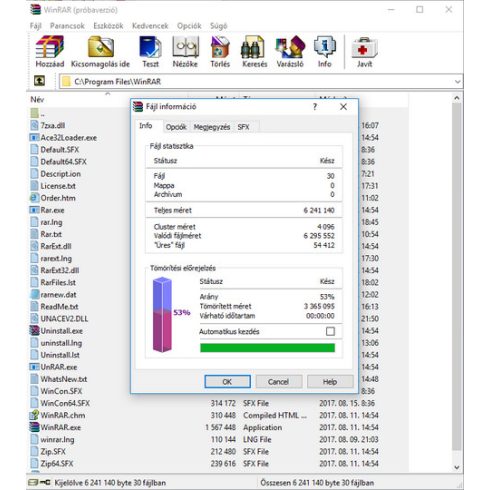Screen dimensions: 490x490
Task: Select the rarnew.dat file icon
Action: [x=34, y=294]
